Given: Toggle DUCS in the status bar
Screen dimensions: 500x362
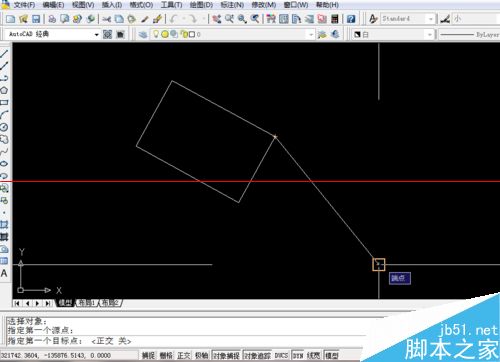Looking at the screenshot, I should (x=281, y=355).
